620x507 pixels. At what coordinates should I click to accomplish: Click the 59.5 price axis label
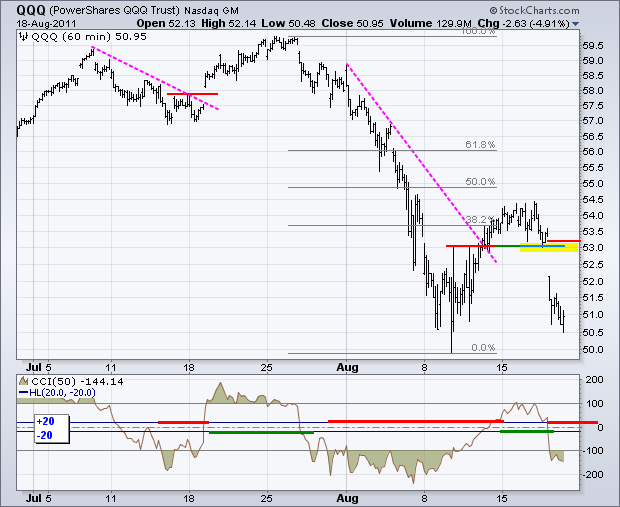[593, 46]
